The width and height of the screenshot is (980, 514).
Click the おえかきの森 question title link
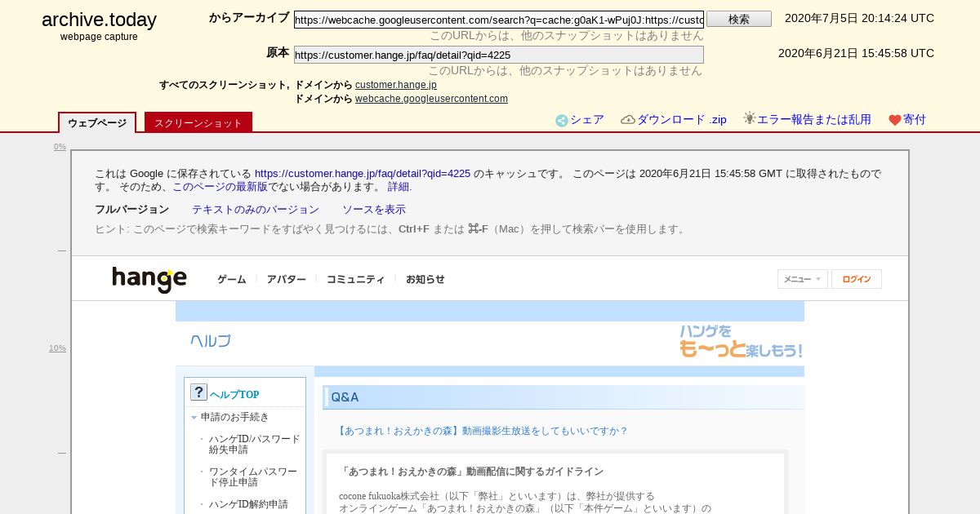click(x=482, y=431)
